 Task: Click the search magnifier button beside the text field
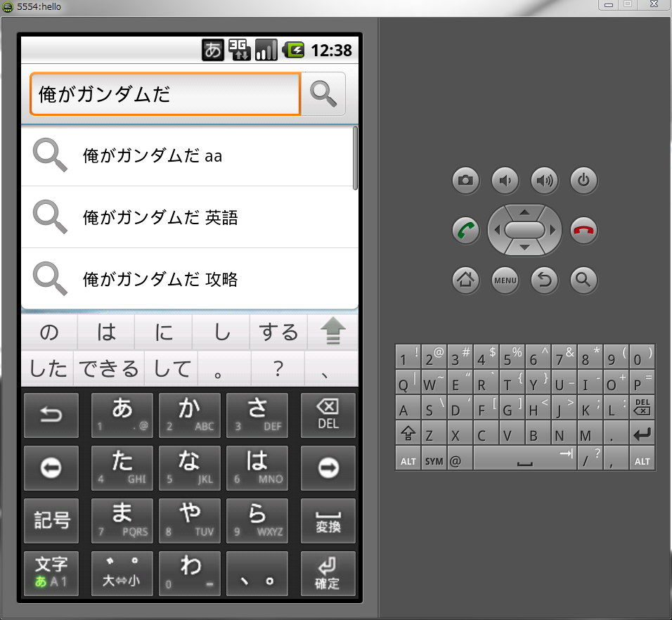coord(323,93)
